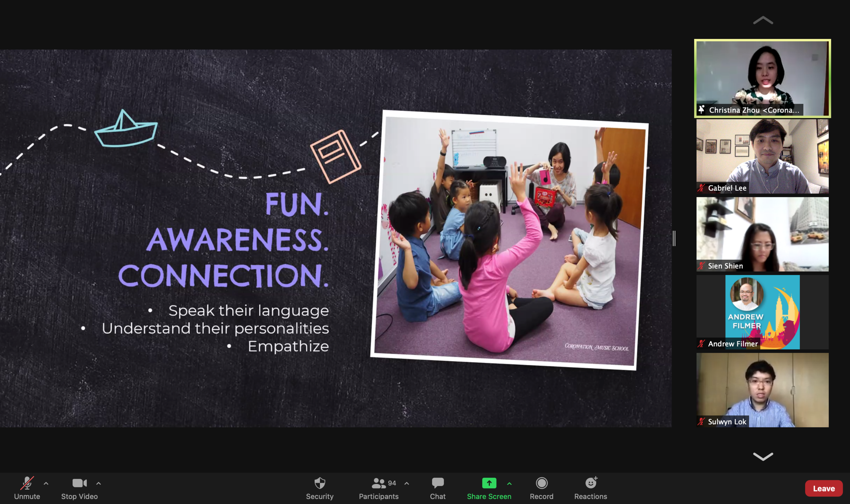This screenshot has width=850, height=504.
Task: Open share options arrow beside Share Screen
Action: click(509, 483)
